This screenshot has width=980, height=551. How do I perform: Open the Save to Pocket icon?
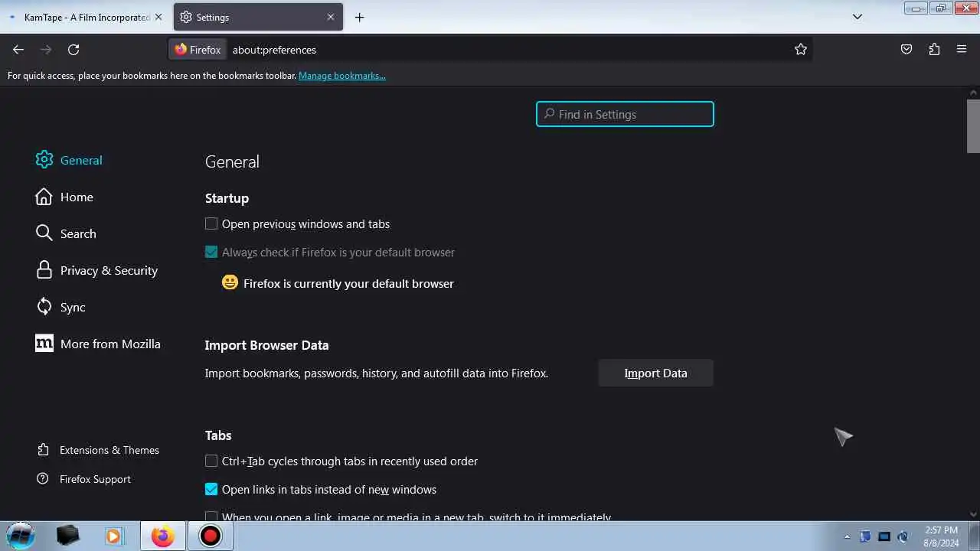(x=906, y=50)
